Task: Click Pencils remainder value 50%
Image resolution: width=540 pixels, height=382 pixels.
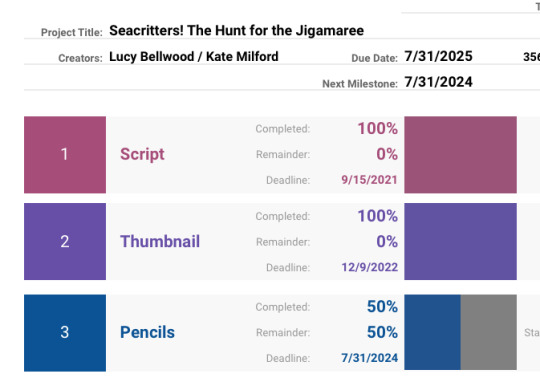Action: [x=382, y=332]
